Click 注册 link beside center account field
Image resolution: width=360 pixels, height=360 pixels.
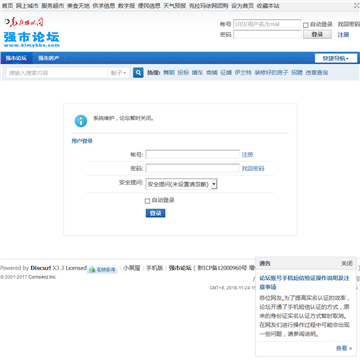coord(247,155)
